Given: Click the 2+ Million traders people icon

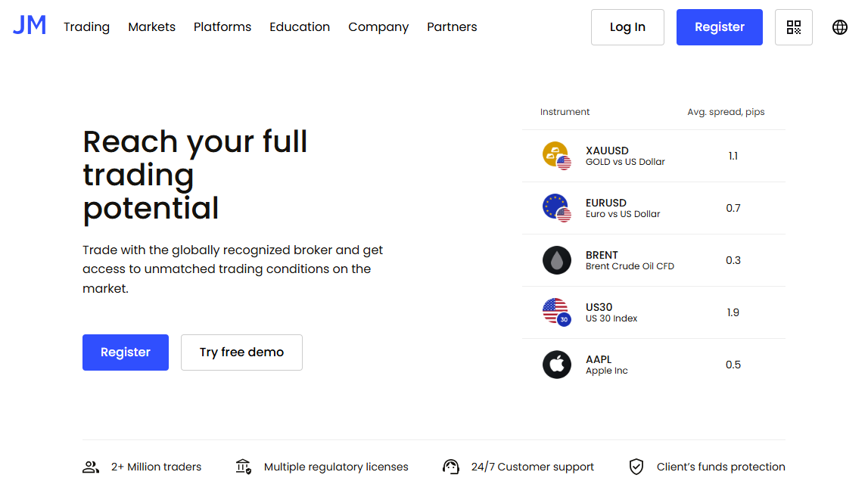Looking at the screenshot, I should tap(91, 467).
